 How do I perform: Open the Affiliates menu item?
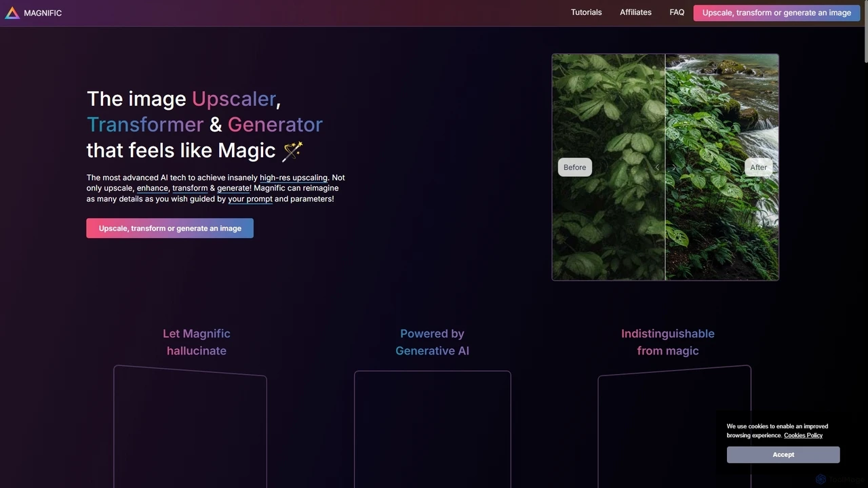(635, 12)
